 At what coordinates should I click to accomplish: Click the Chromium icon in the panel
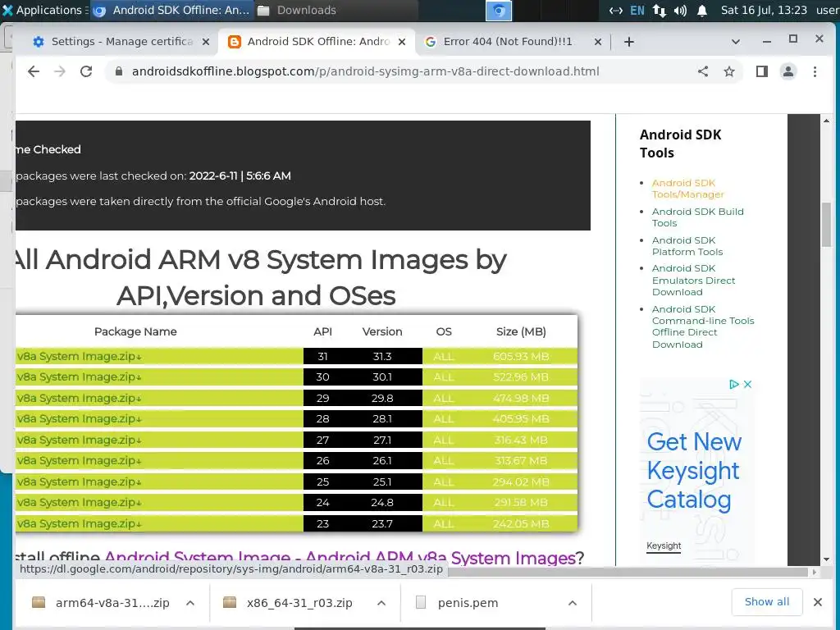498,11
